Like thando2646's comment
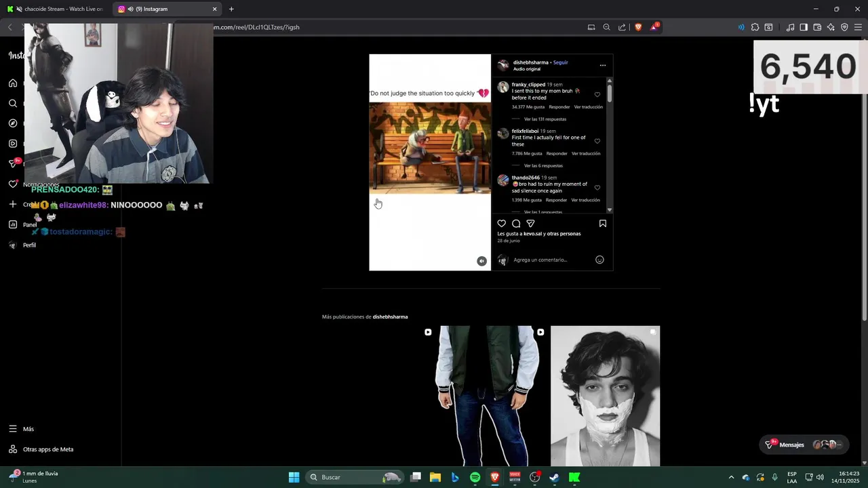Image resolution: width=868 pixels, height=488 pixels. point(597,188)
